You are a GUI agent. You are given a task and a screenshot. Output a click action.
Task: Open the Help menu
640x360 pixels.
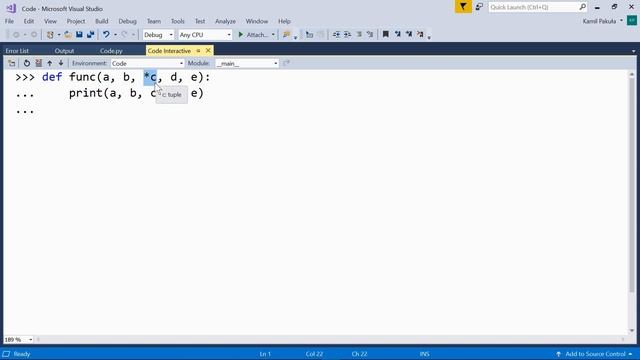pyautogui.click(x=284, y=21)
